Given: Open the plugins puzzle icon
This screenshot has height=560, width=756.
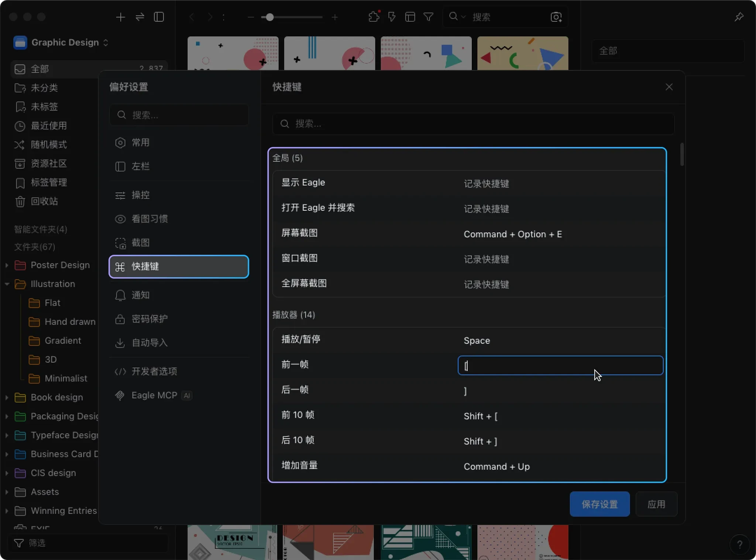Looking at the screenshot, I should click(x=374, y=17).
